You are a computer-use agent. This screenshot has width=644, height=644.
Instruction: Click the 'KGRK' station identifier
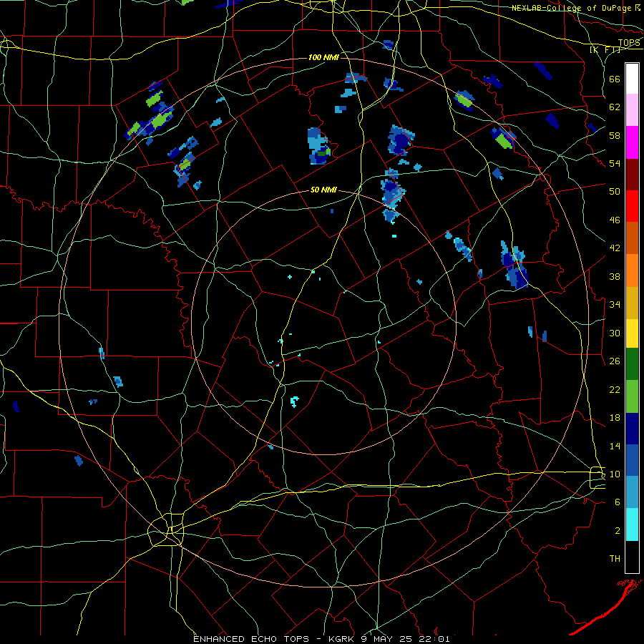click(x=343, y=639)
